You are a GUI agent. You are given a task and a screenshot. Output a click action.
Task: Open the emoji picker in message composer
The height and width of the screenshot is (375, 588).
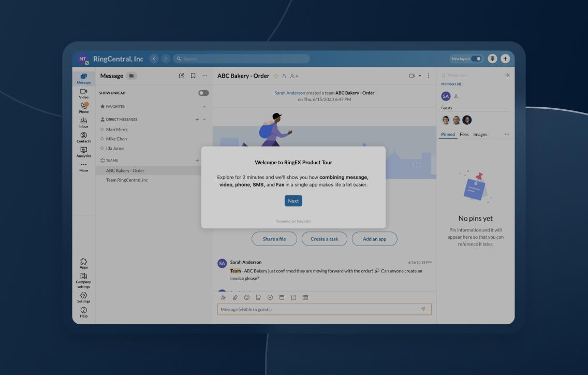pos(246,297)
